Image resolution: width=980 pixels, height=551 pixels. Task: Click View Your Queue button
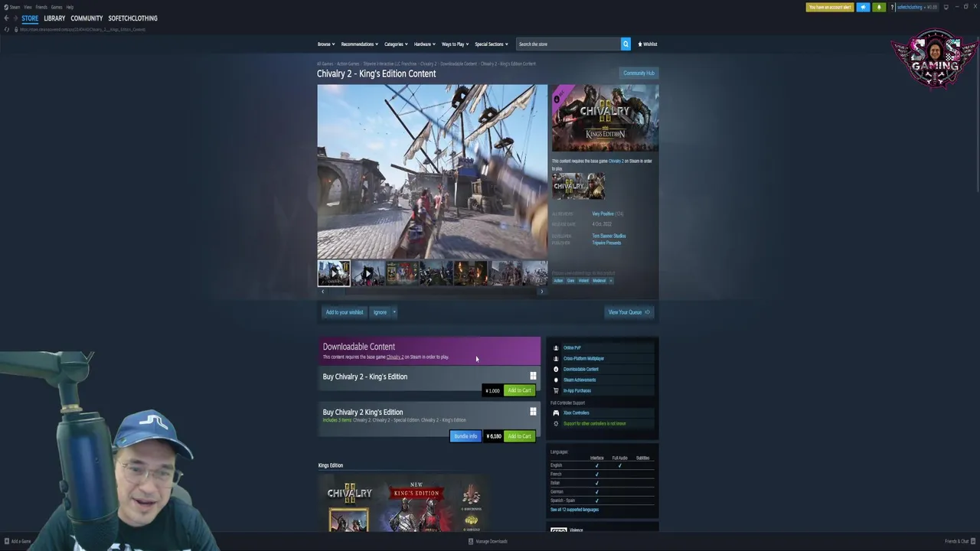629,312
